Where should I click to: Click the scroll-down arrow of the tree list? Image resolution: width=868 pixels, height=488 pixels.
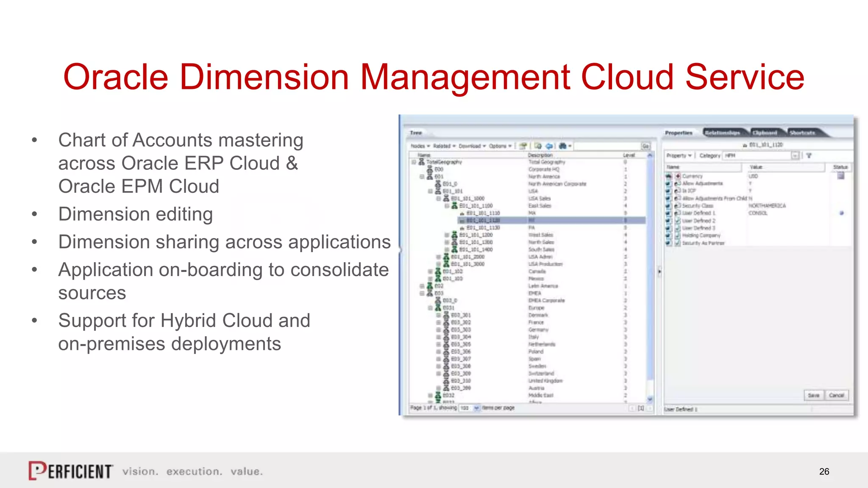click(x=650, y=399)
